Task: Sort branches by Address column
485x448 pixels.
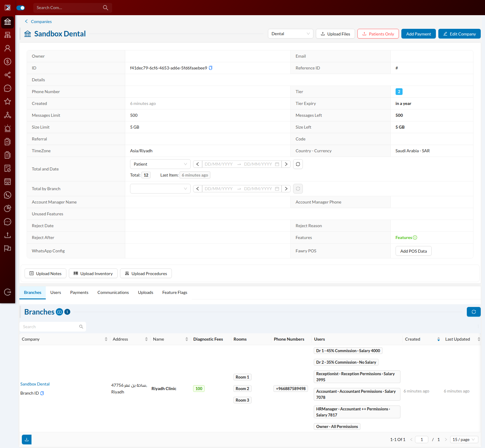Action: pyautogui.click(x=146, y=339)
